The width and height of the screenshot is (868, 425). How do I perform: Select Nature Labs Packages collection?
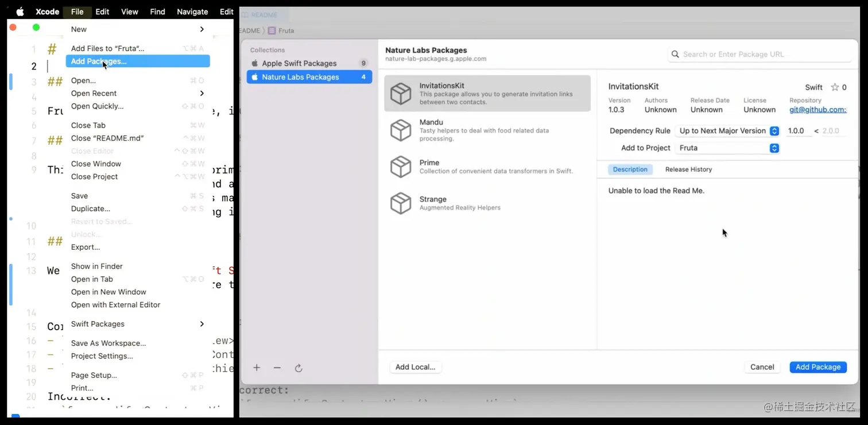309,77
